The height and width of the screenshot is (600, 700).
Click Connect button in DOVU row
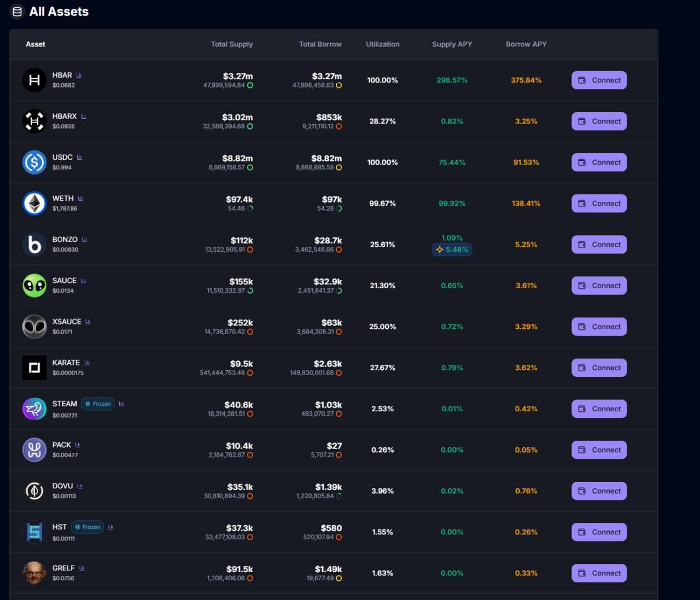pos(599,491)
